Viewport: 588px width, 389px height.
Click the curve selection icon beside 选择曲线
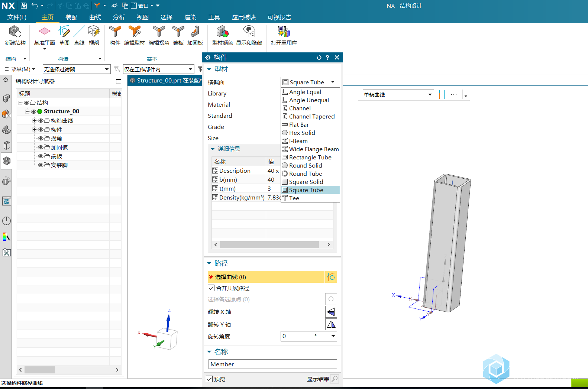(331, 277)
